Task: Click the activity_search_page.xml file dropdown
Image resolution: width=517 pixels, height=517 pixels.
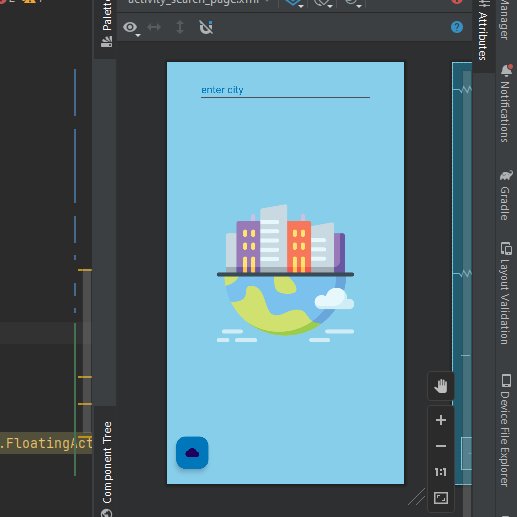Action: pyautogui.click(x=199, y=3)
